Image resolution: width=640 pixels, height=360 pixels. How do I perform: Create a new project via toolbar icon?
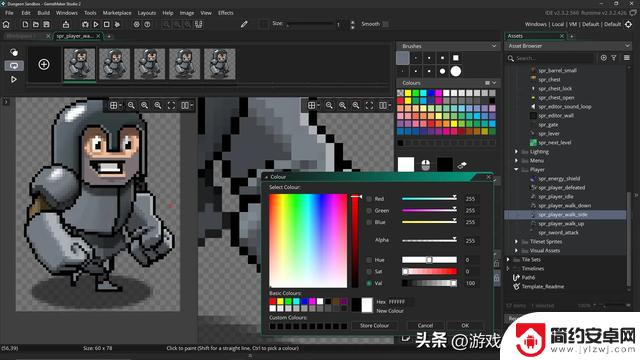(x=25, y=24)
